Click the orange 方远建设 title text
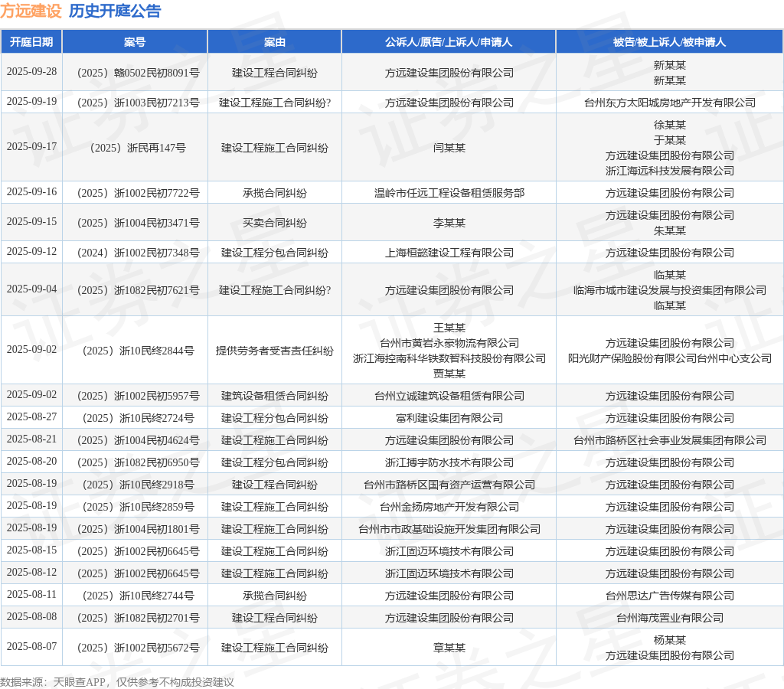This screenshot has width=784, height=689. pyautogui.click(x=31, y=11)
